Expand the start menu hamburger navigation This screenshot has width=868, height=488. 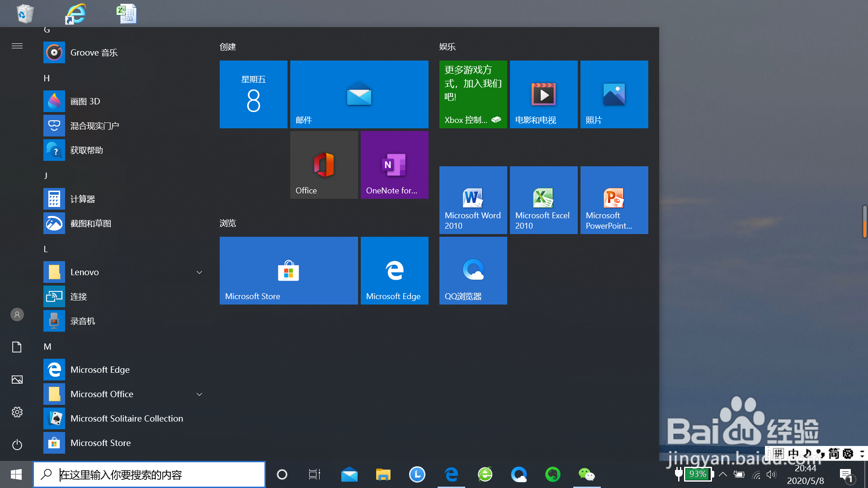[17, 46]
